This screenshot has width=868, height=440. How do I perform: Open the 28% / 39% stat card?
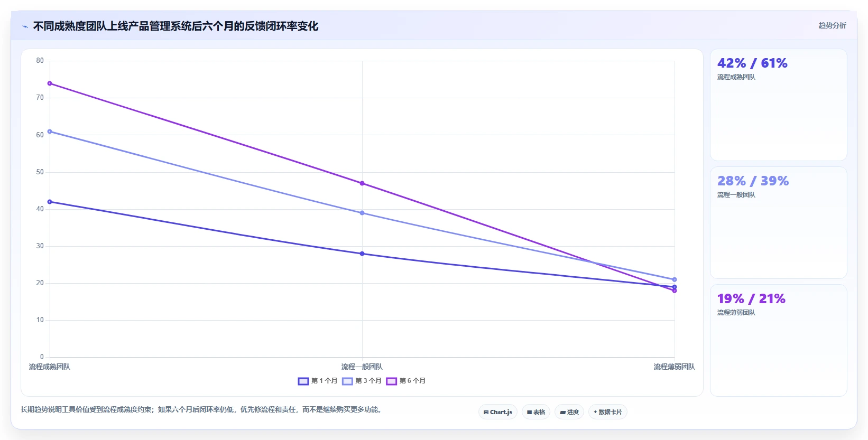click(778, 223)
